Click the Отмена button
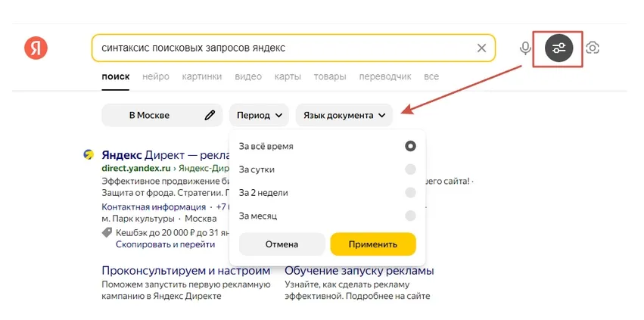This screenshot has width=644, height=320. pos(282,244)
